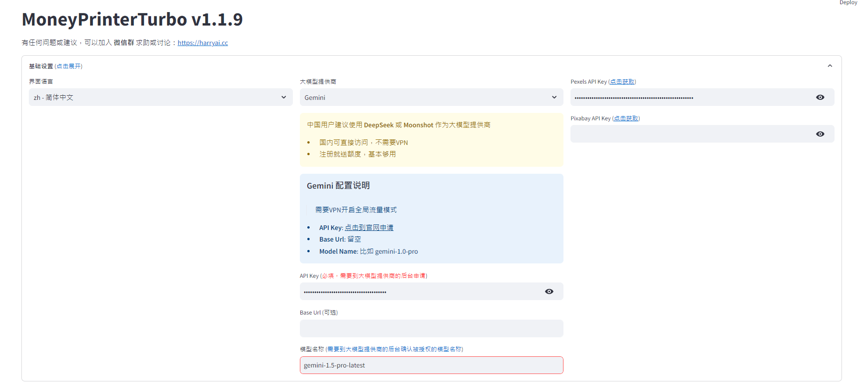The image size is (868, 387).
Task: Open the https://harryai.cc link
Action: click(x=203, y=43)
